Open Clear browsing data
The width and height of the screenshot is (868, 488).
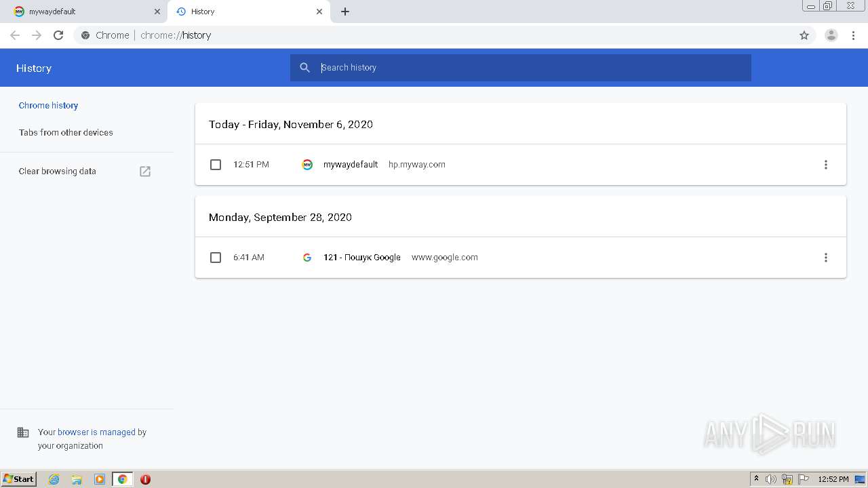tap(58, 171)
